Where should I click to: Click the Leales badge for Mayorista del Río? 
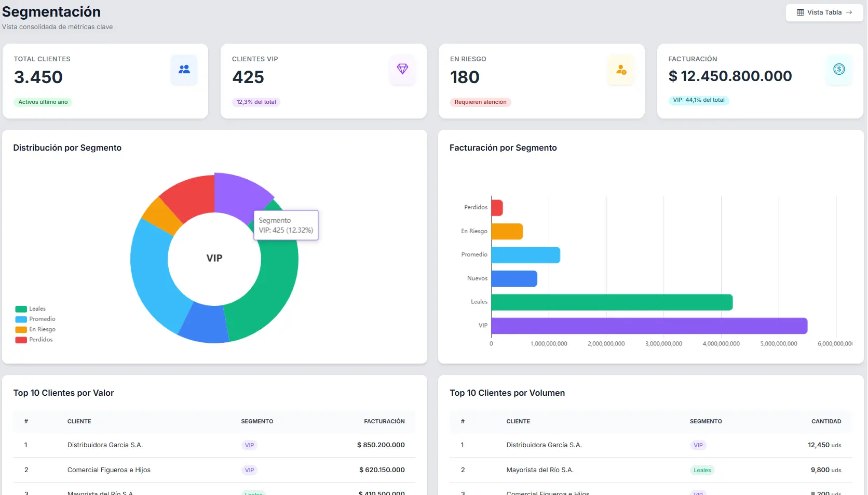coord(702,470)
